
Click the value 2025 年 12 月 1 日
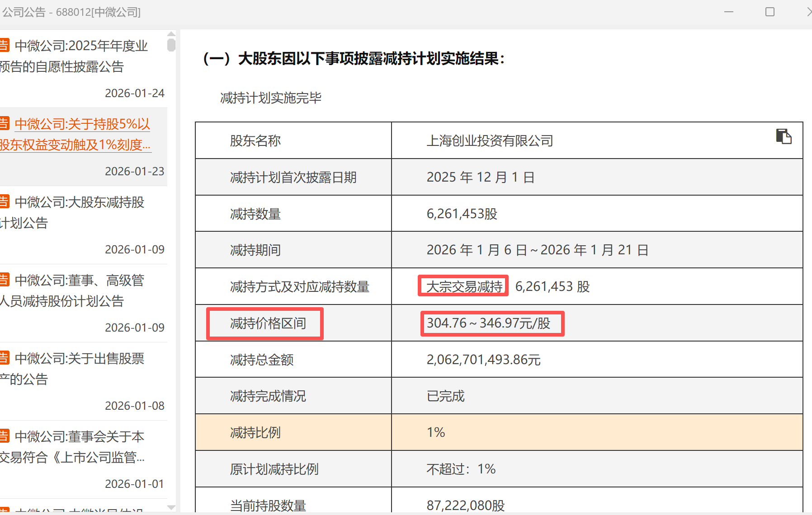tap(481, 177)
